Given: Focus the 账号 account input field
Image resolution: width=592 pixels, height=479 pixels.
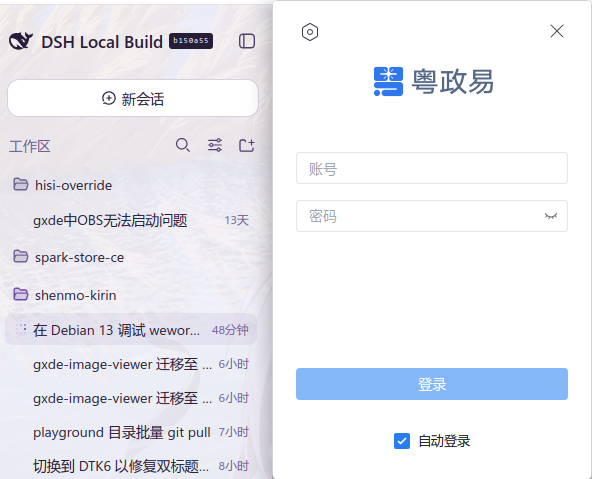Looking at the screenshot, I should [432, 168].
